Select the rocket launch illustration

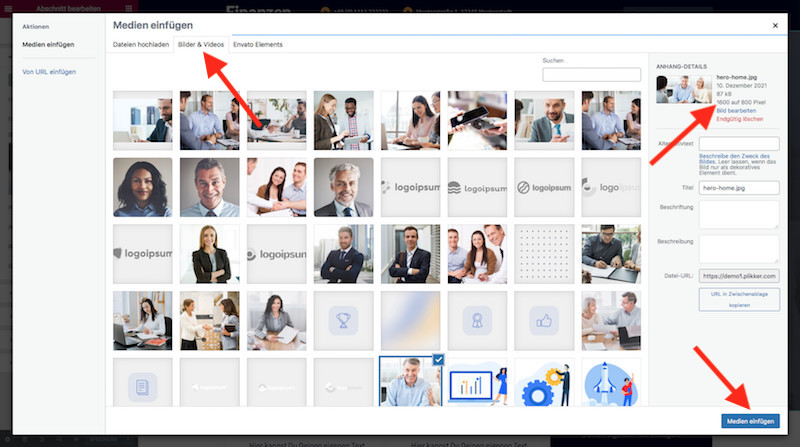pos(611,385)
